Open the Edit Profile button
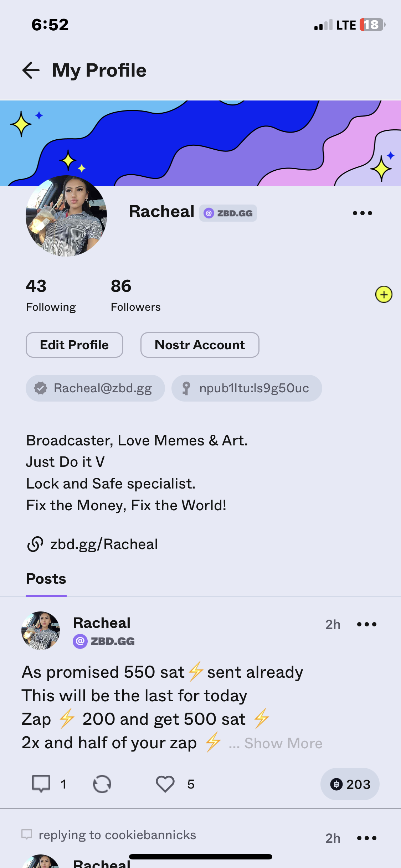The height and width of the screenshot is (868, 401). coord(74,345)
